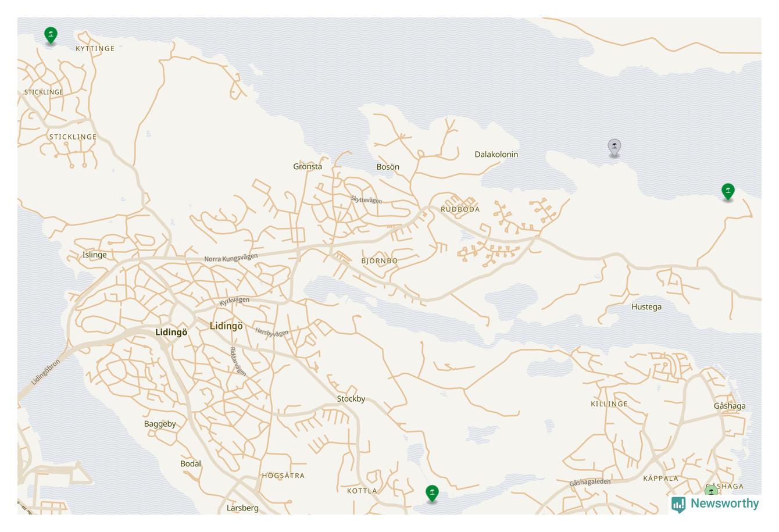Select the Dalakolonin label
779x532 pixels.
click(496, 154)
